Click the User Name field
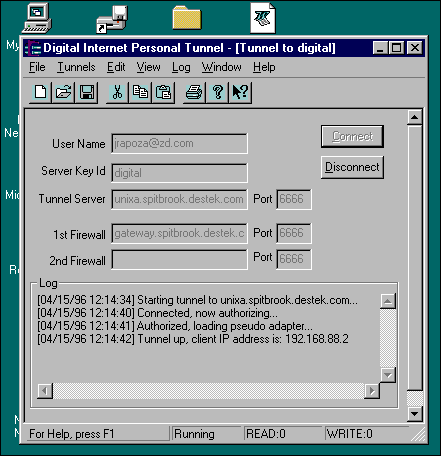441x456 pixels. pos(179,144)
